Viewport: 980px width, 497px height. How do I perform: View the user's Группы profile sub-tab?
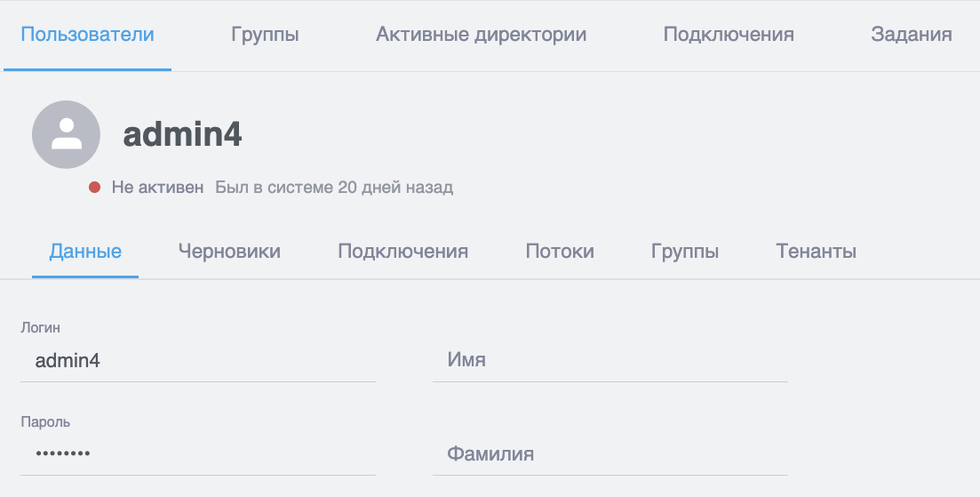point(684,251)
